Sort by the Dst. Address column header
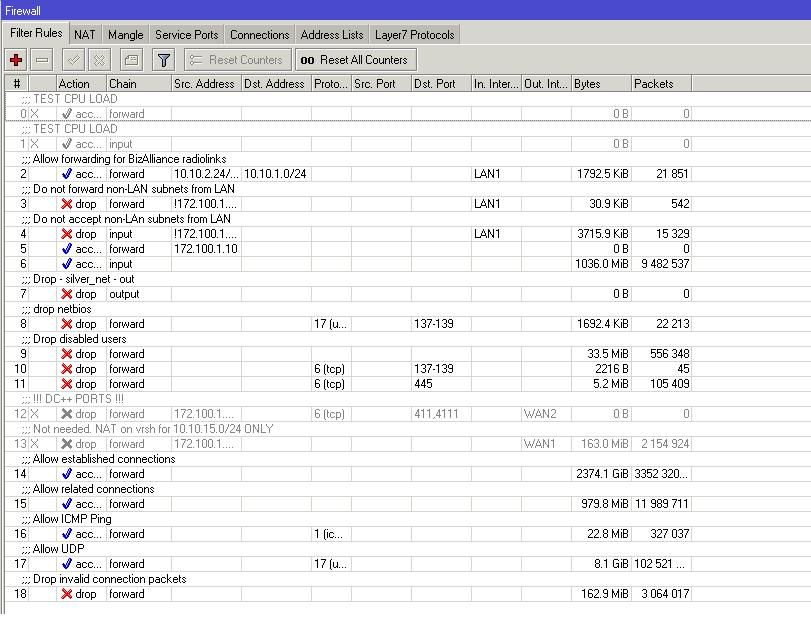The image size is (811, 634). coord(276,84)
